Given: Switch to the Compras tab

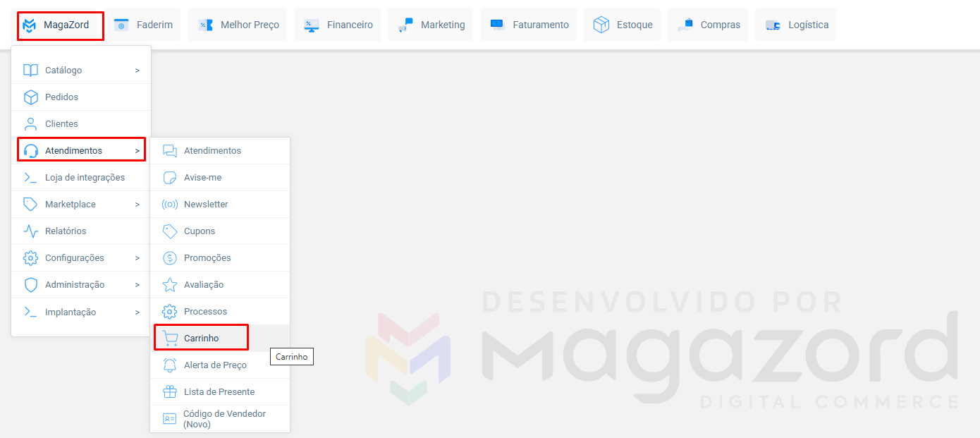Looking at the screenshot, I should (x=707, y=25).
